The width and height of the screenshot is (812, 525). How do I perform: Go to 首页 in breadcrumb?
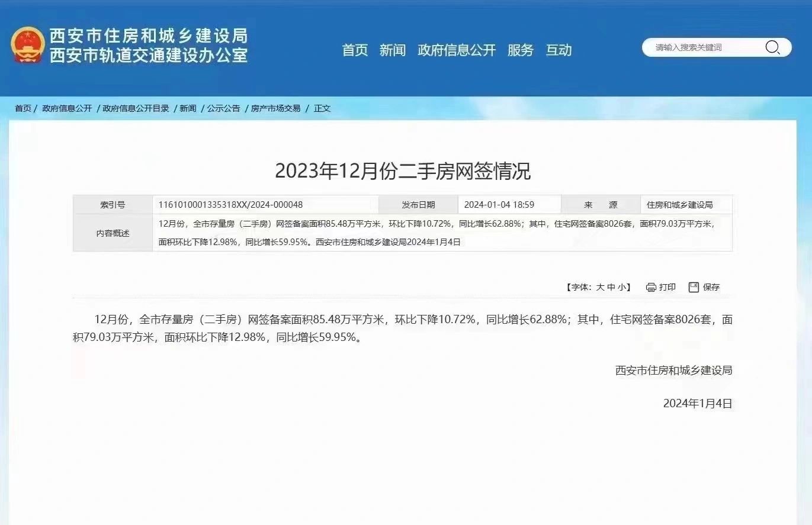point(23,108)
